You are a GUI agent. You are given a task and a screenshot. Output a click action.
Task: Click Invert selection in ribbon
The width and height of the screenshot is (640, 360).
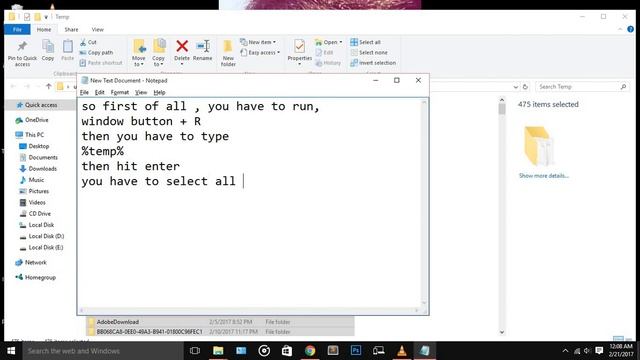click(373, 62)
